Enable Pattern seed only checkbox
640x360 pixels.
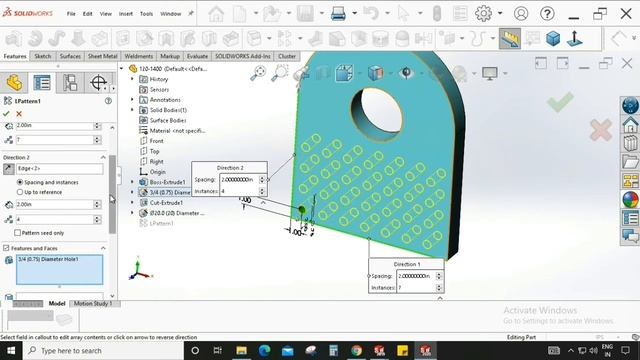point(17,233)
